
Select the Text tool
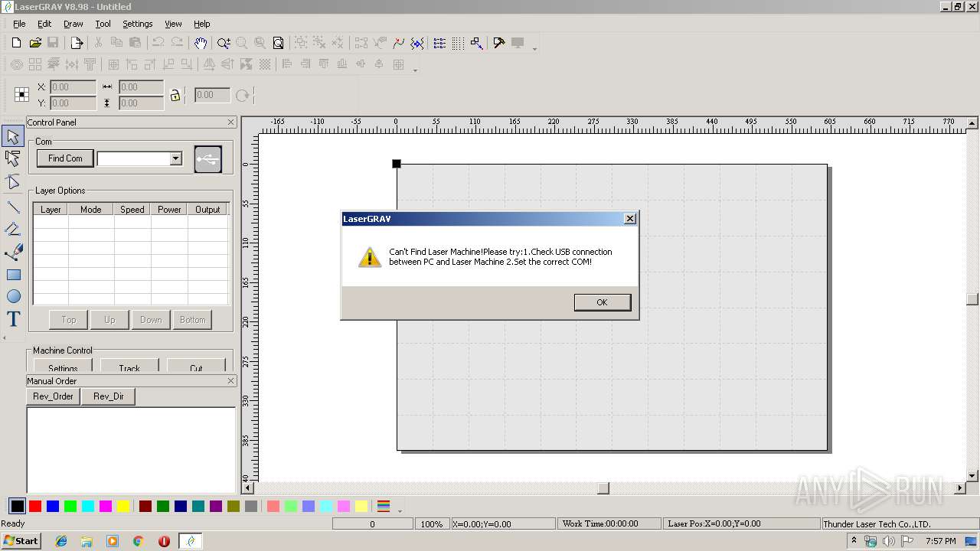(x=13, y=319)
